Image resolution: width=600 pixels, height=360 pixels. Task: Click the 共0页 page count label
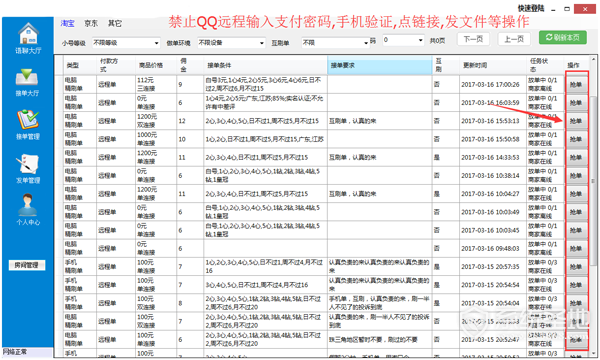(x=437, y=40)
